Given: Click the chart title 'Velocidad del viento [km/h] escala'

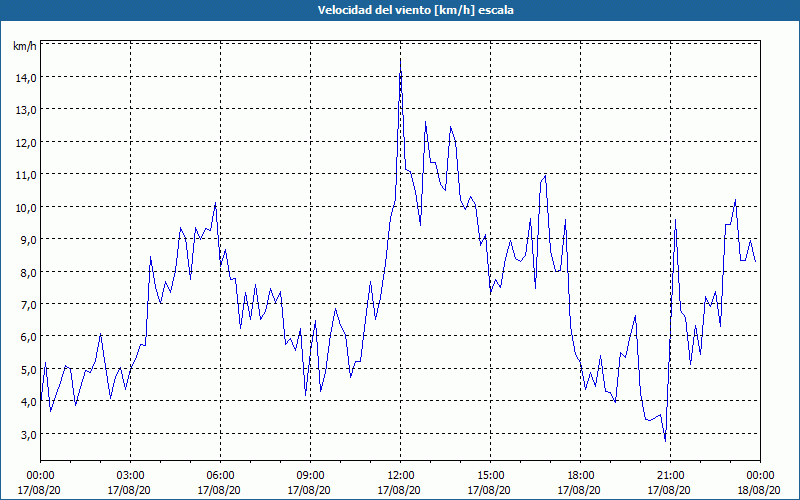Looking at the screenshot, I should (415, 10).
